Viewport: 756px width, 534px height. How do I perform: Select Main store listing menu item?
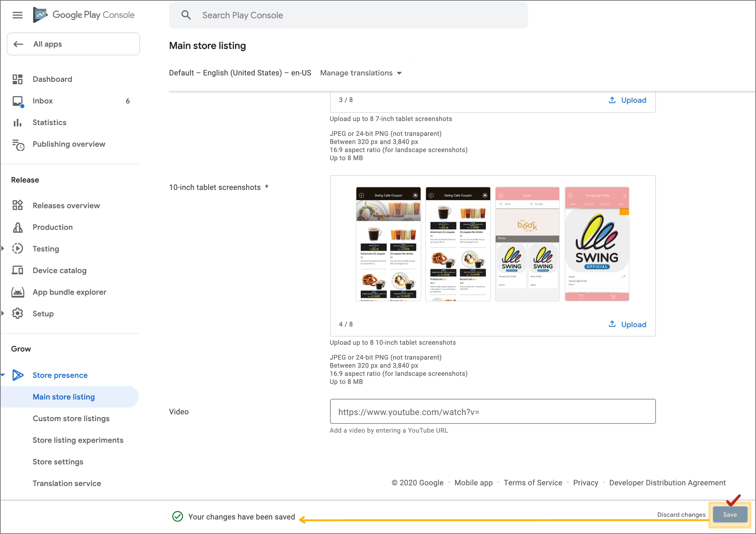[69, 397]
